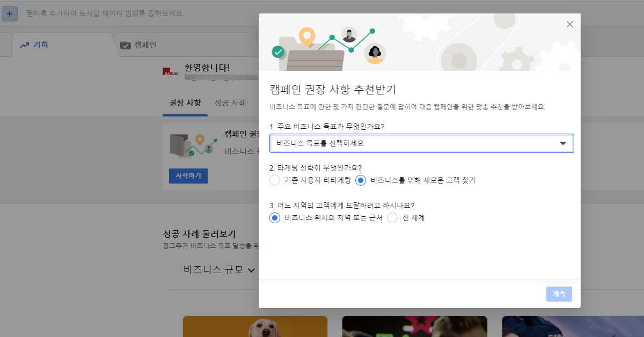Viewport: 644px width, 337px height.
Task: Select the 전 세계 targeting radio button
Action: click(392, 218)
